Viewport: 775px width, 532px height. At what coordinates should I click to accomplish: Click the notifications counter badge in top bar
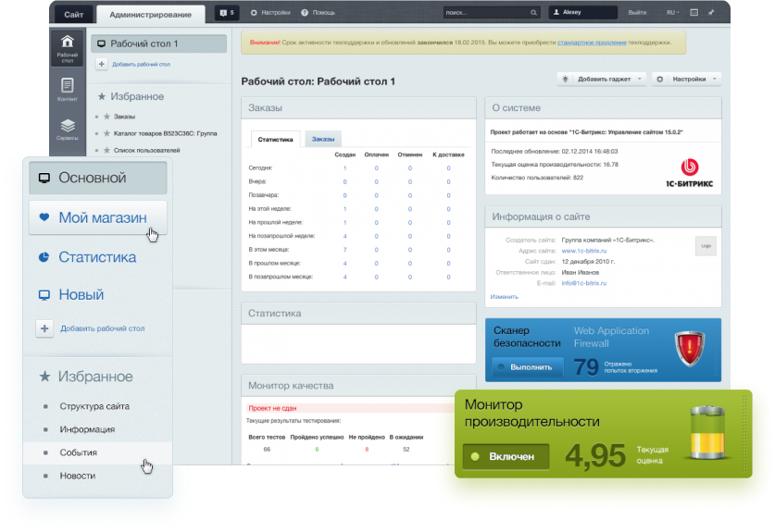click(x=227, y=13)
